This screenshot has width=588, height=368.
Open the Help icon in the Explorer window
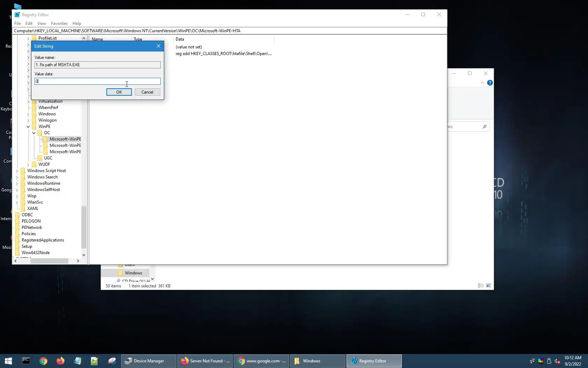[x=490, y=83]
